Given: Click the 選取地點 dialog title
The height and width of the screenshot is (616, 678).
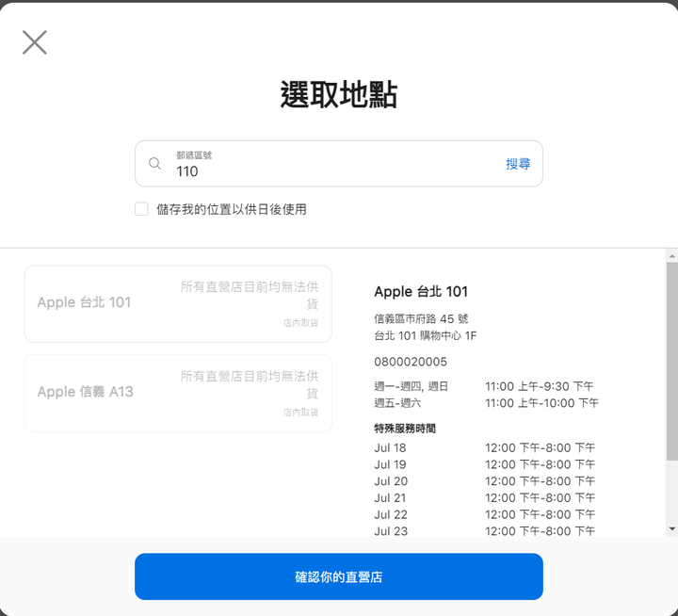Looking at the screenshot, I should [x=339, y=94].
